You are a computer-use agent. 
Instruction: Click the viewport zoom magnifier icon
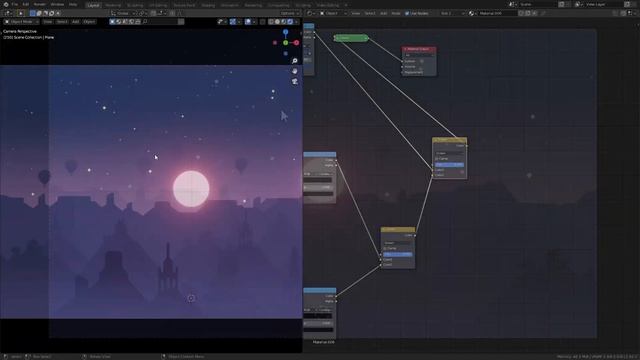pyautogui.click(x=295, y=61)
